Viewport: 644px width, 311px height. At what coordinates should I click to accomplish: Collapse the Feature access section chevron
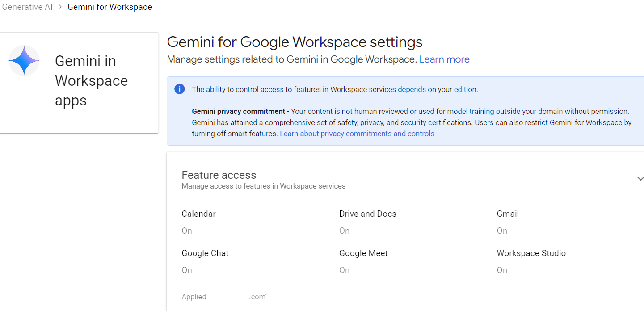coord(640,178)
